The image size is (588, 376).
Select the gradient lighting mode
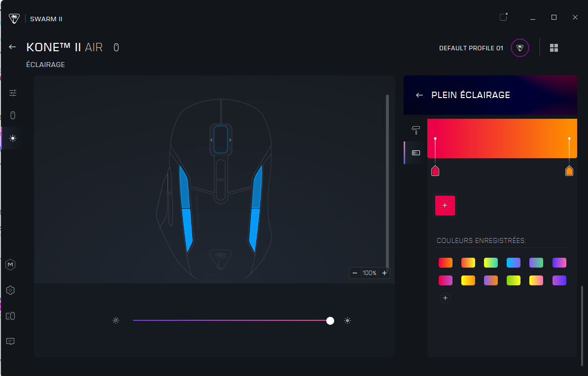(415, 153)
